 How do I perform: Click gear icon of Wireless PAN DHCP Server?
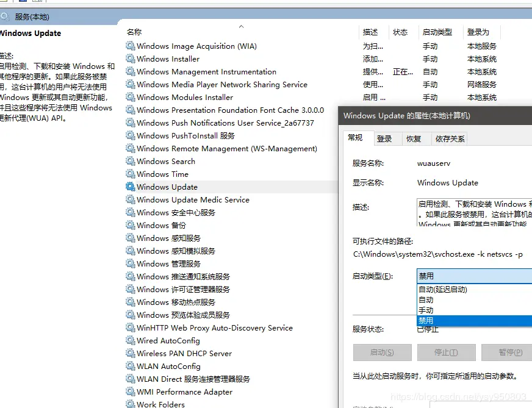pyautogui.click(x=131, y=353)
